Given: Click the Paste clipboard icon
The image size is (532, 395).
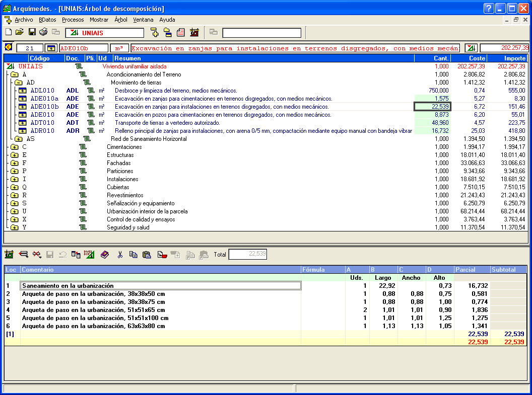Looking at the screenshot, I should [x=147, y=254].
